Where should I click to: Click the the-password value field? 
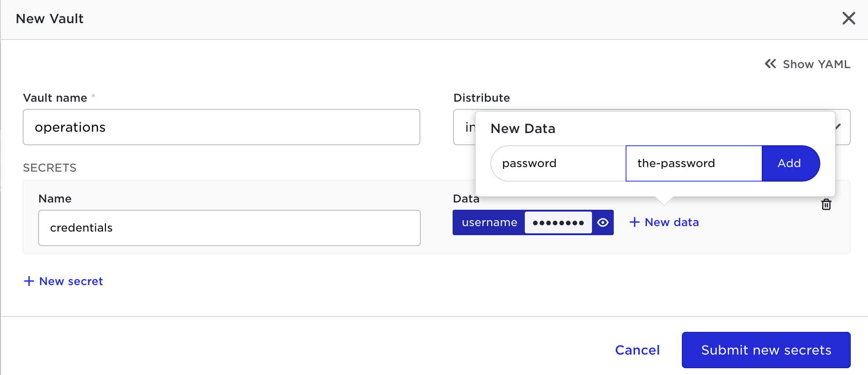tap(694, 163)
